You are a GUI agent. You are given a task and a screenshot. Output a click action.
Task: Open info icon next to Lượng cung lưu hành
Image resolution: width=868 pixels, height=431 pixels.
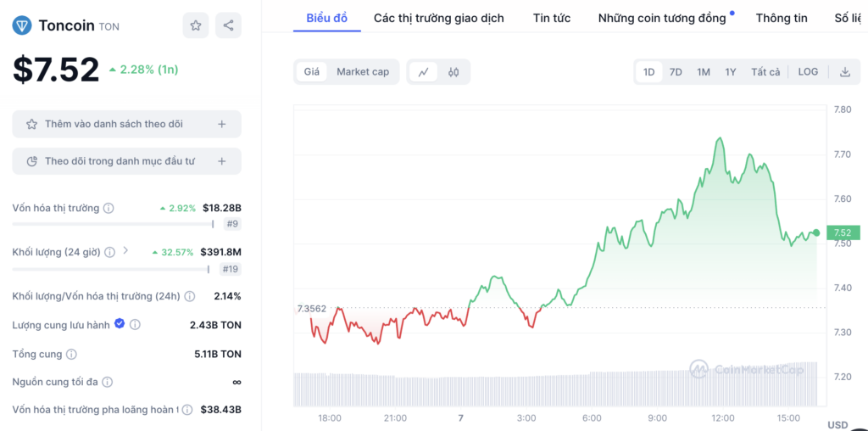[x=135, y=325]
